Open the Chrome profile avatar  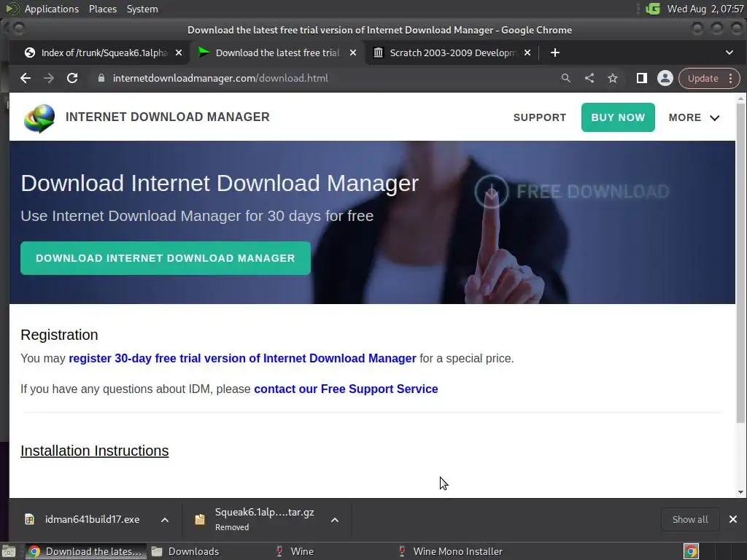[665, 78]
